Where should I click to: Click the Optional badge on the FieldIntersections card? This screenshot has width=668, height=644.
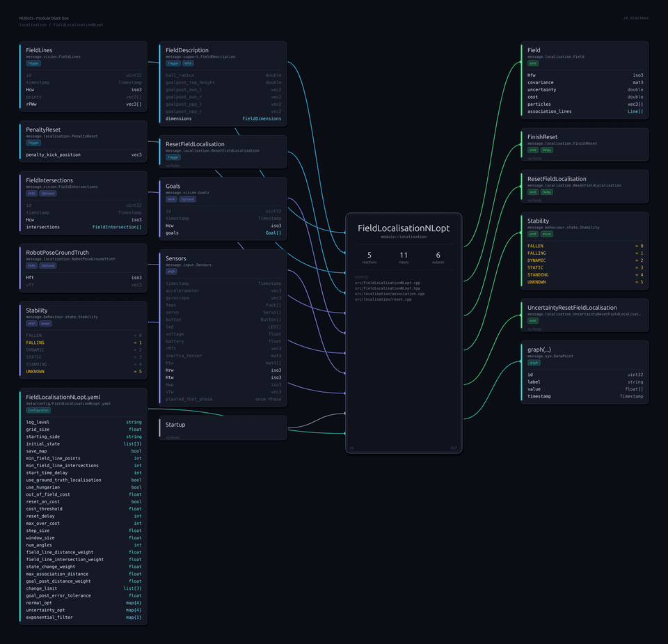pos(48,194)
